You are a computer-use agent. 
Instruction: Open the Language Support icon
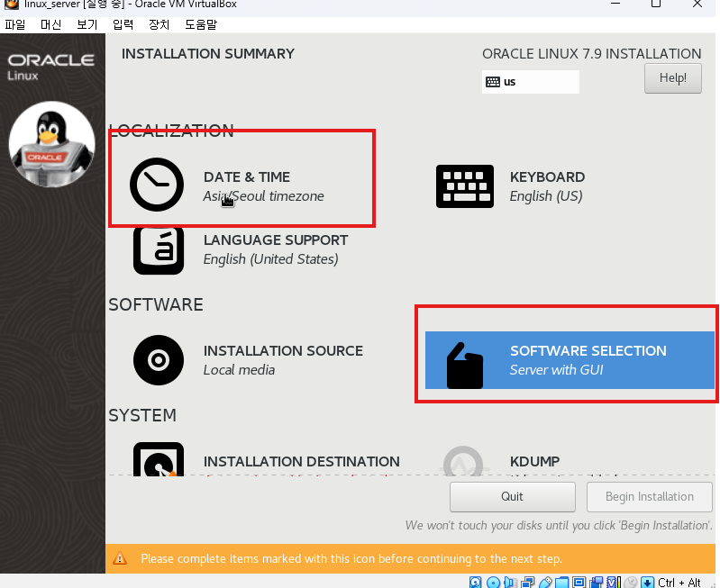(159, 250)
